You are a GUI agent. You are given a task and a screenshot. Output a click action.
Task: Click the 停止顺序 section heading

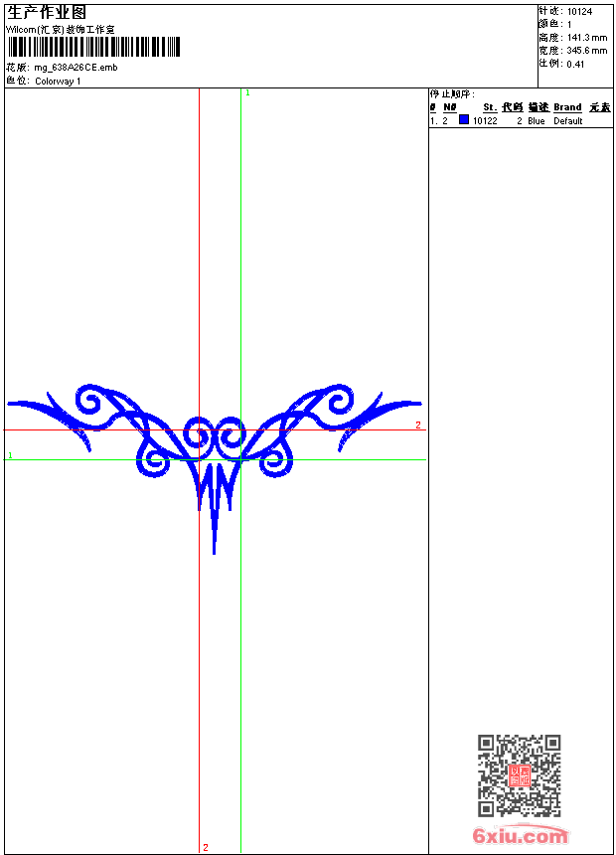click(x=452, y=94)
